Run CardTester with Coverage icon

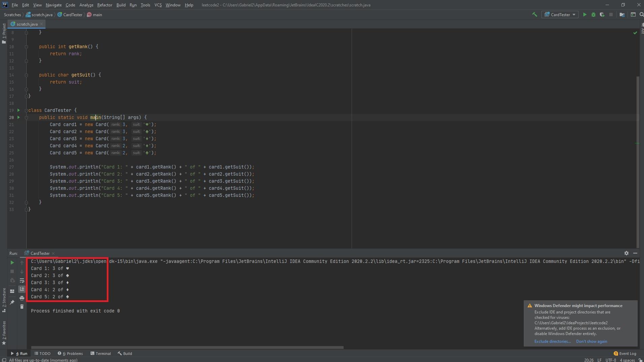(602, 14)
